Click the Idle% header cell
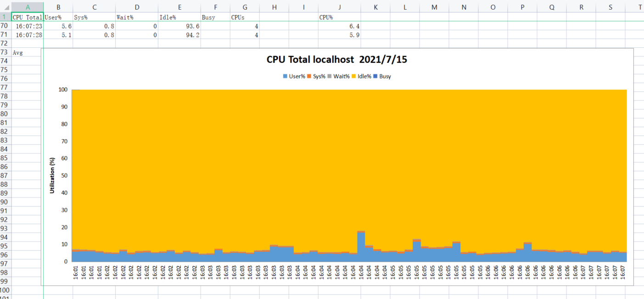Image resolution: width=644 pixels, height=299 pixels. 179,17
